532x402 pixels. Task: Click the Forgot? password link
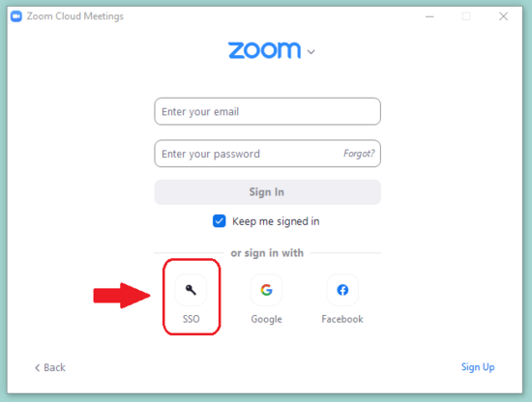(359, 154)
